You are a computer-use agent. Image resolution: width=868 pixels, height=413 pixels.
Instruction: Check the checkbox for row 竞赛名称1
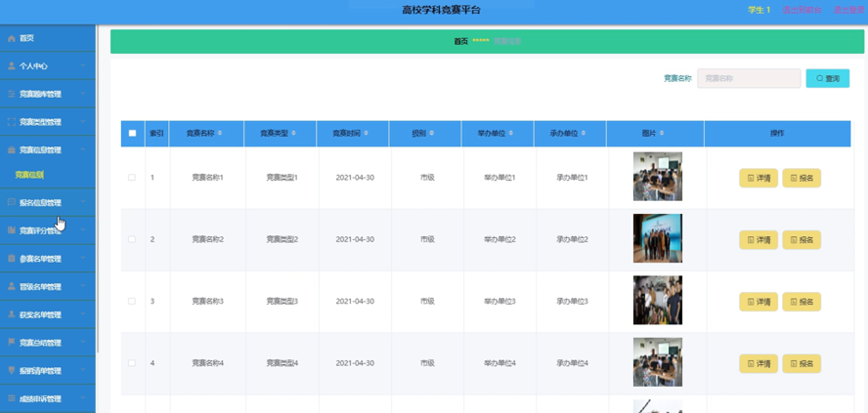tap(132, 178)
